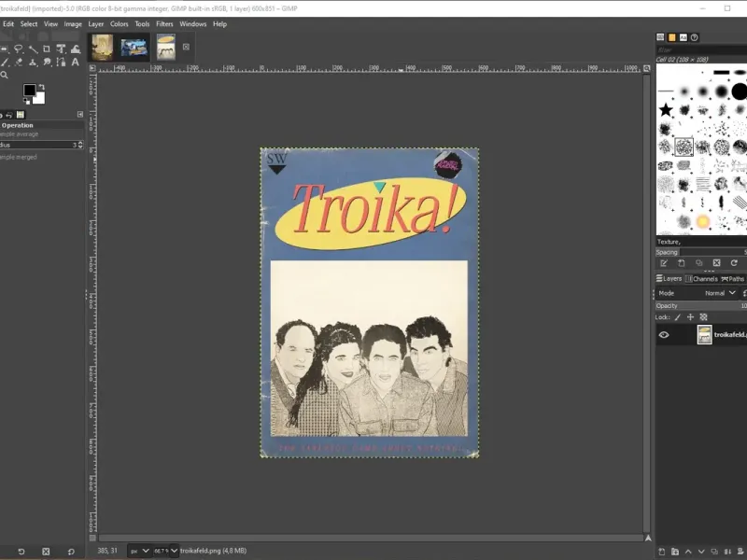
Task: Toggle lock alpha channel checkerboard icon
Action: click(x=703, y=317)
